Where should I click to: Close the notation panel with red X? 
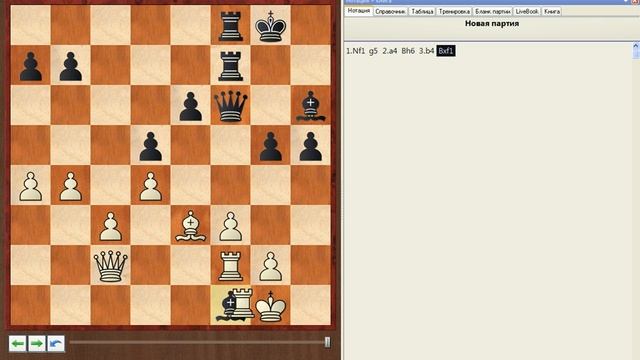636,2
